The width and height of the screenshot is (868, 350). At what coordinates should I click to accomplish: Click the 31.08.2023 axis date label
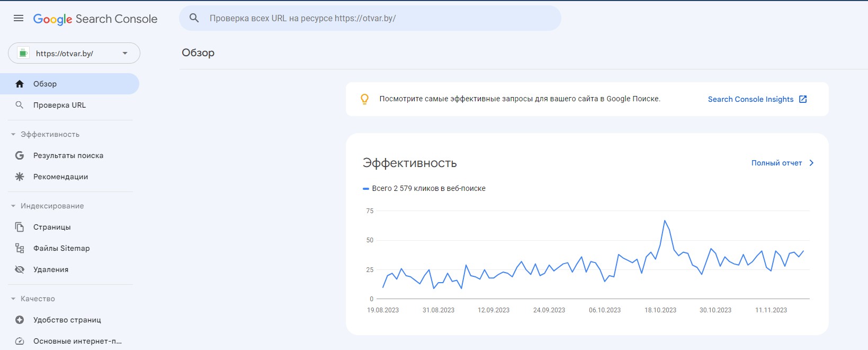pyautogui.click(x=439, y=310)
